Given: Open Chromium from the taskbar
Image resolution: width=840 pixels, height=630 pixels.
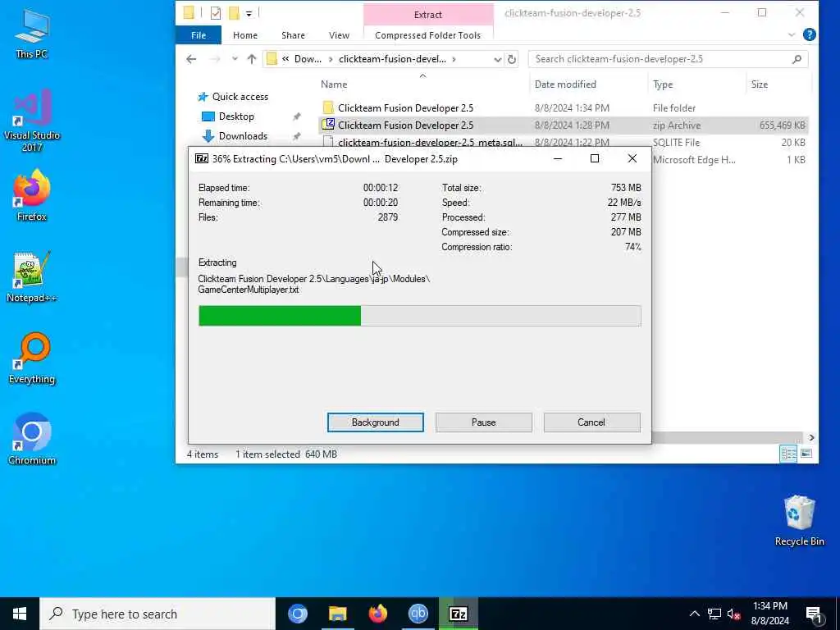Looking at the screenshot, I should (297, 614).
